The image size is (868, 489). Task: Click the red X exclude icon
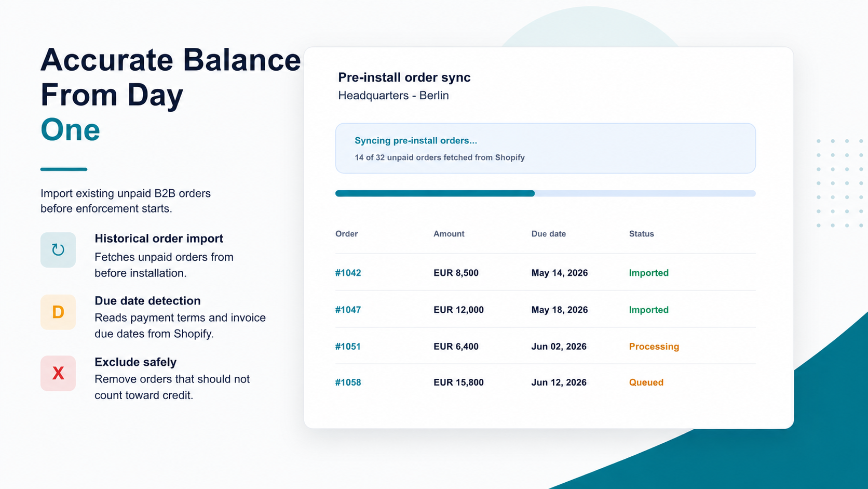[58, 373]
